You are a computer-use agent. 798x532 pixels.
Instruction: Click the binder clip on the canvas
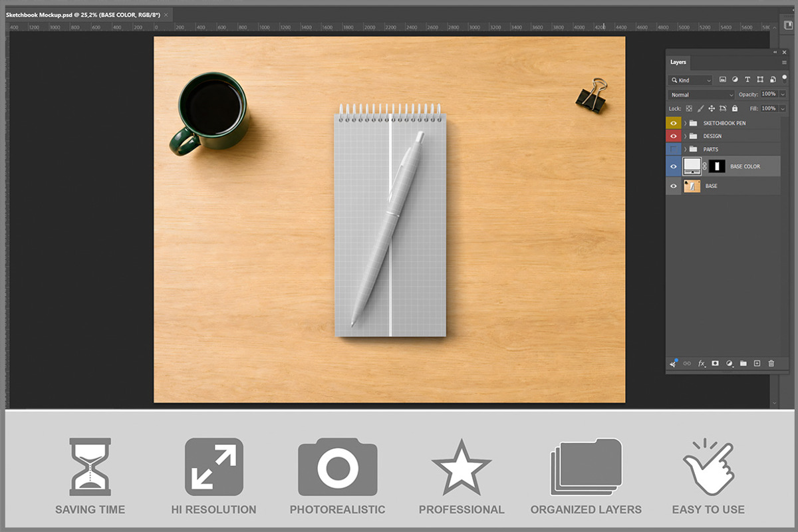(x=591, y=95)
